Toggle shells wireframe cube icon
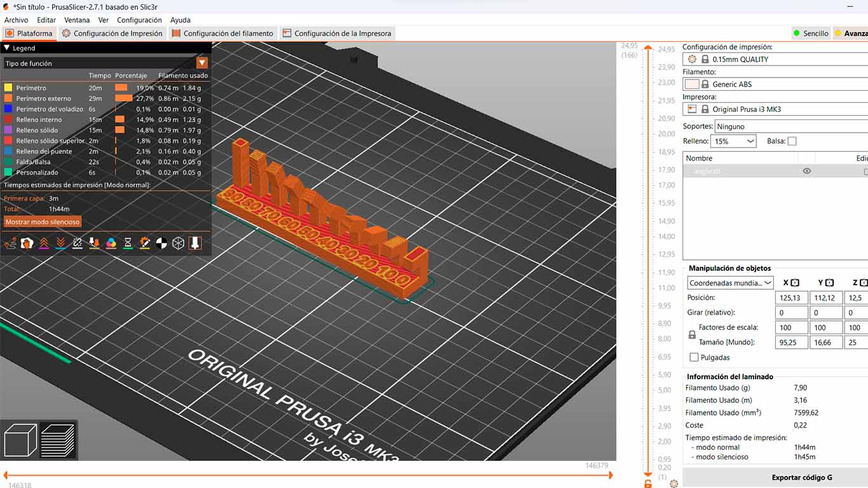This screenshot has height=488, width=868. pos(179,243)
